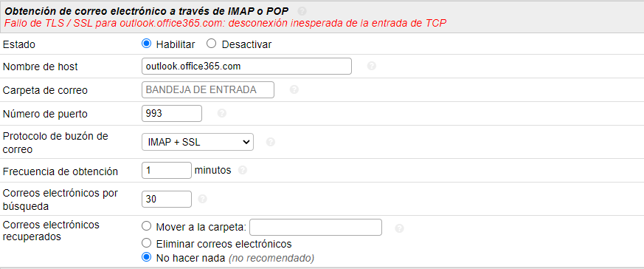Click help icon beside Carpeta de correo field

pyautogui.click(x=294, y=89)
